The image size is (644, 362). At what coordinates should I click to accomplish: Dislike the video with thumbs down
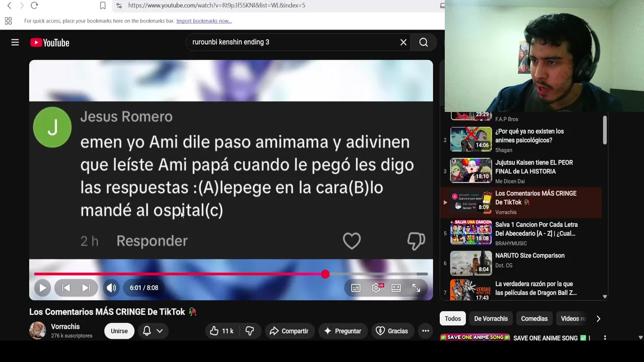(x=250, y=331)
